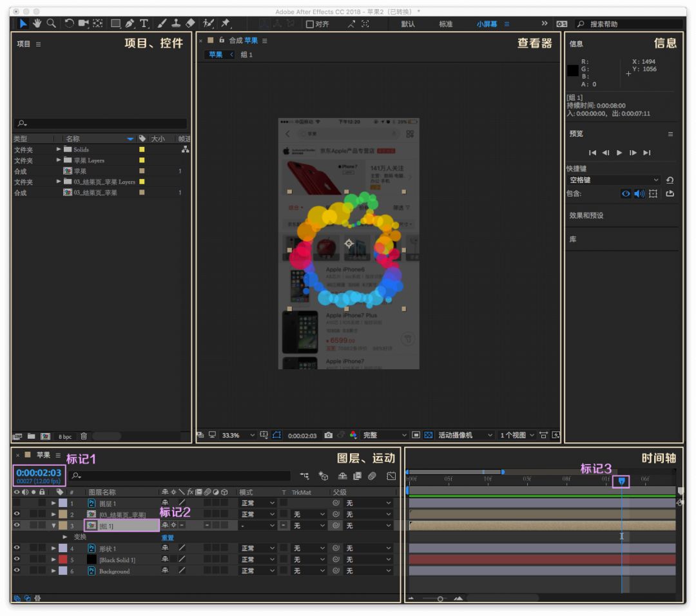
Task: Select the Rectangle shape tool
Action: [115, 24]
